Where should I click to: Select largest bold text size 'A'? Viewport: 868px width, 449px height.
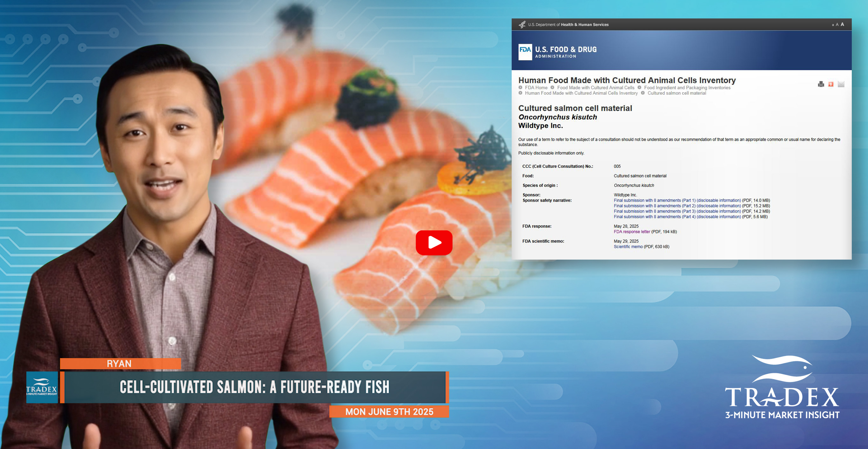[x=842, y=24]
